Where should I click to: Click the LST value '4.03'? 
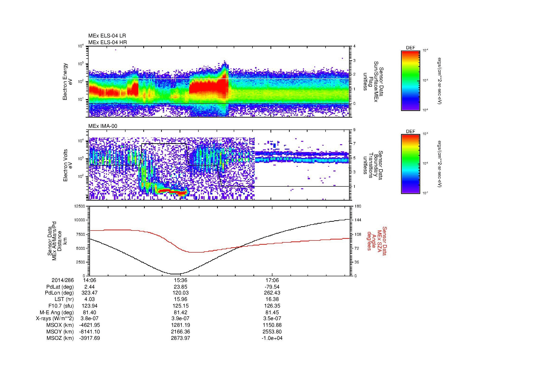tap(89, 300)
